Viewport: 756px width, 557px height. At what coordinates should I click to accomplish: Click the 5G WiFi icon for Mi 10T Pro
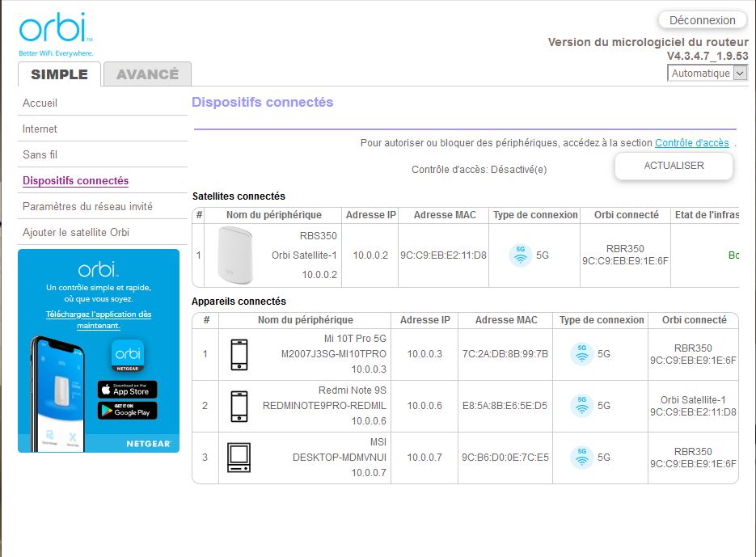(x=581, y=354)
